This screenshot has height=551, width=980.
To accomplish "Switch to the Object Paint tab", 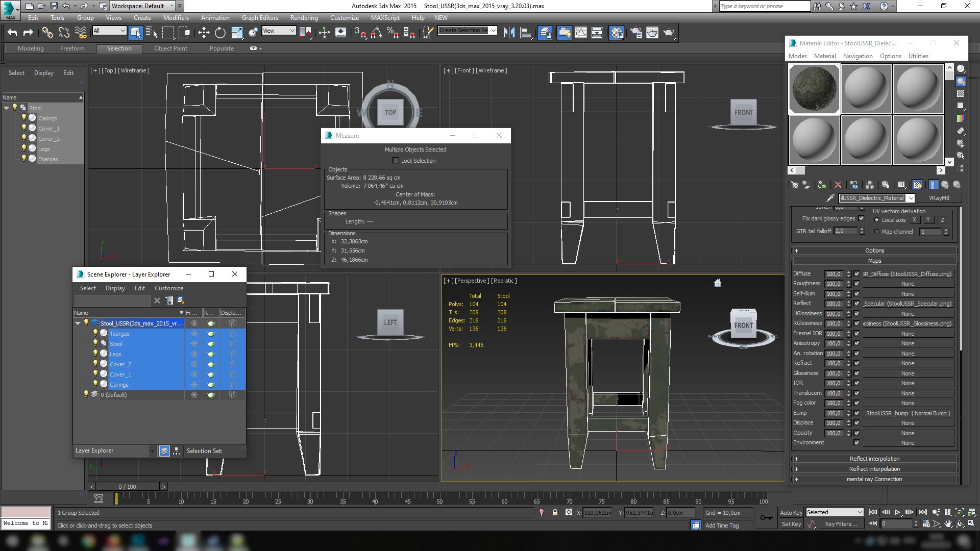I will tap(170, 48).
